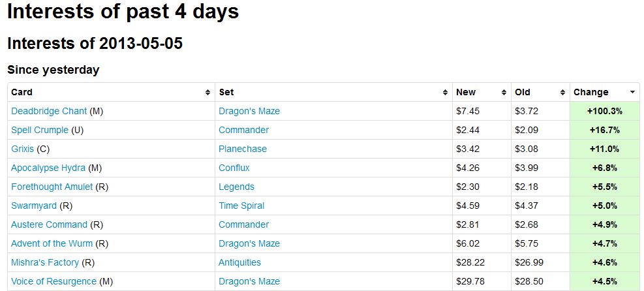This screenshot has width=644, height=291.
Task: Click the Grixis card link
Action: click(23, 149)
